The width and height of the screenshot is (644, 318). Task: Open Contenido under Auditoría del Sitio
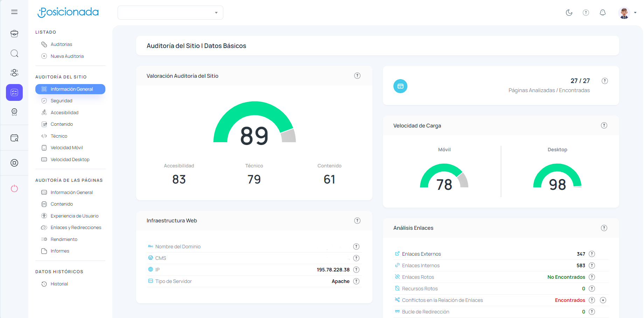pos(62,124)
